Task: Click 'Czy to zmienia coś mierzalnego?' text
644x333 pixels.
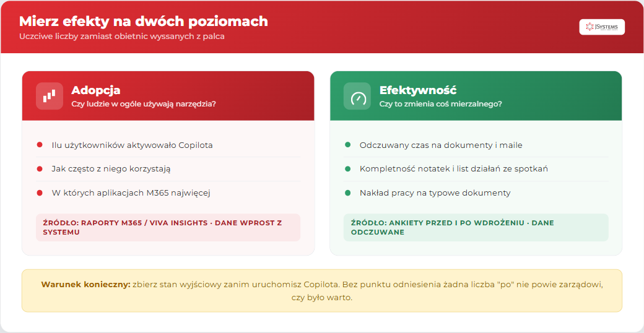Action: pos(441,104)
